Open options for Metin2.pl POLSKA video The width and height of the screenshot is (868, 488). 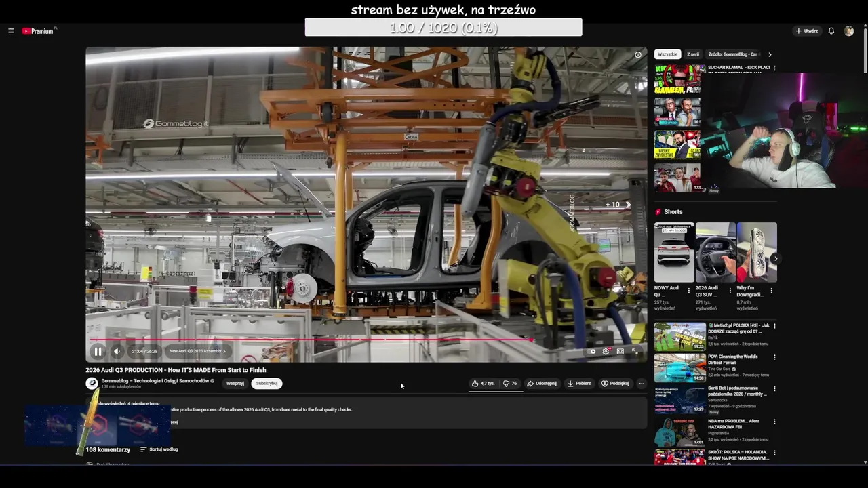pyautogui.click(x=774, y=326)
